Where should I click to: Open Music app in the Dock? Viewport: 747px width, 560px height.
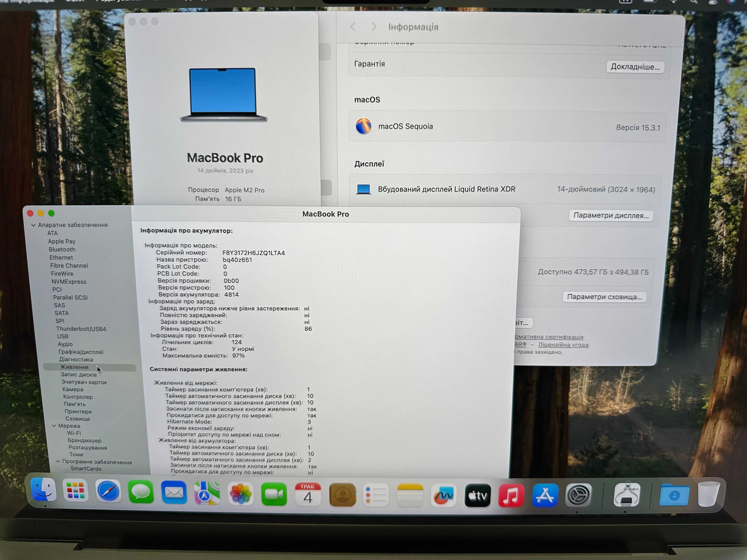click(x=511, y=495)
